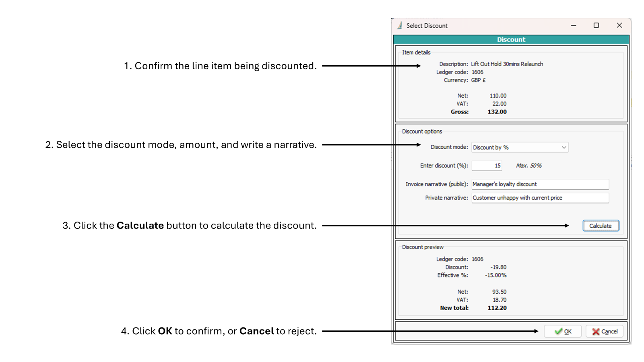
Task: Click the private narrative text field
Action: click(x=540, y=197)
